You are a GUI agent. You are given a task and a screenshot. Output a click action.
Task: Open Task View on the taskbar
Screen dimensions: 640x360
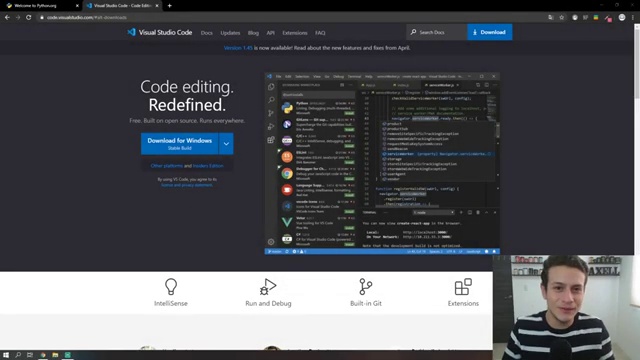30,355
